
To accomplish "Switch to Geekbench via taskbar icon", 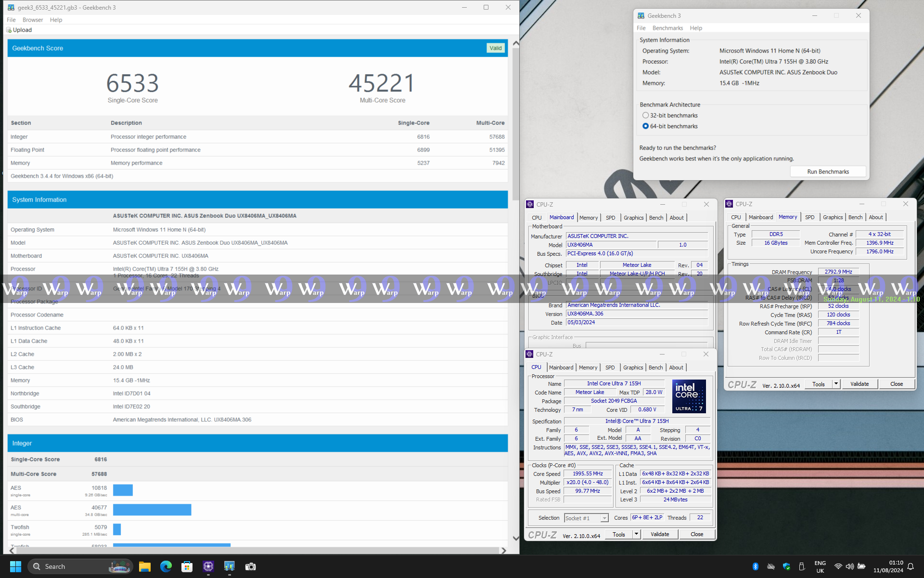I will pyautogui.click(x=230, y=566).
